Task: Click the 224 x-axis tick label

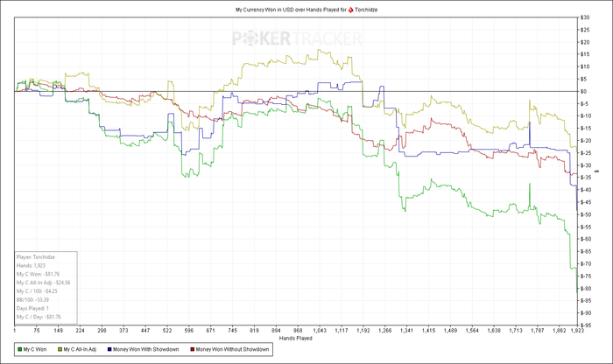Action: [80, 331]
